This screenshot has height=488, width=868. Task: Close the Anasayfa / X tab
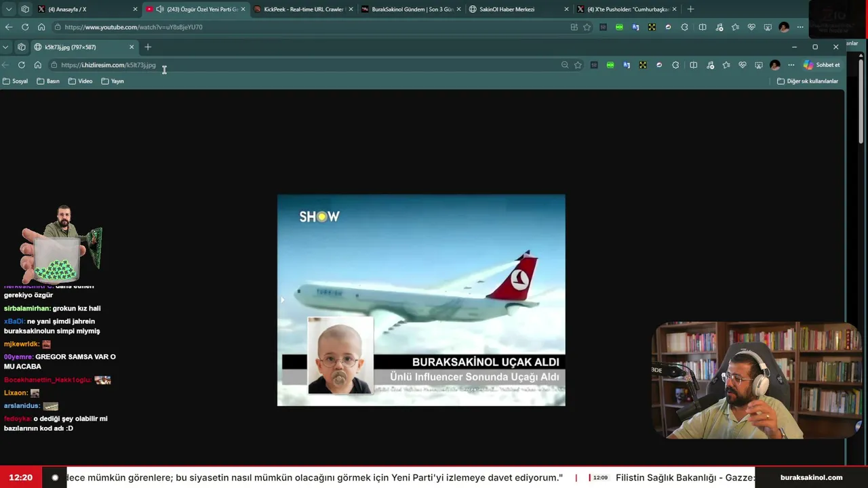tap(135, 9)
